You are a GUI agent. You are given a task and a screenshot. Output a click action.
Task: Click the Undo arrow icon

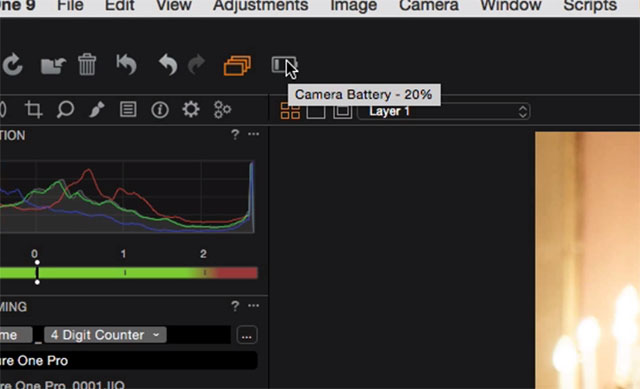pyautogui.click(x=168, y=64)
